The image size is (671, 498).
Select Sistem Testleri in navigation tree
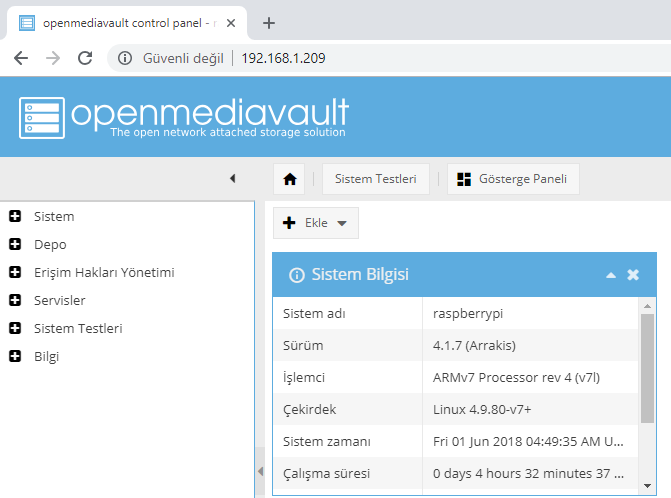click(x=78, y=329)
